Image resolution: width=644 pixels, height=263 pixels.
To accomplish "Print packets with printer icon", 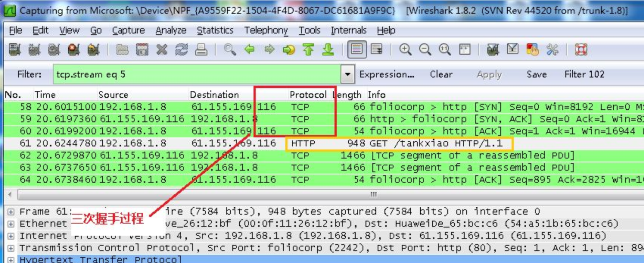I will (201, 49).
